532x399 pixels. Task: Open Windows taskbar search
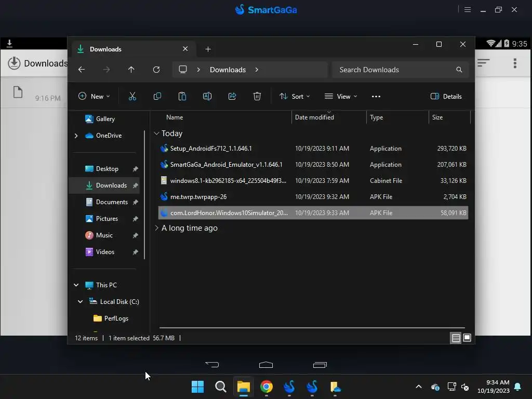(x=220, y=387)
